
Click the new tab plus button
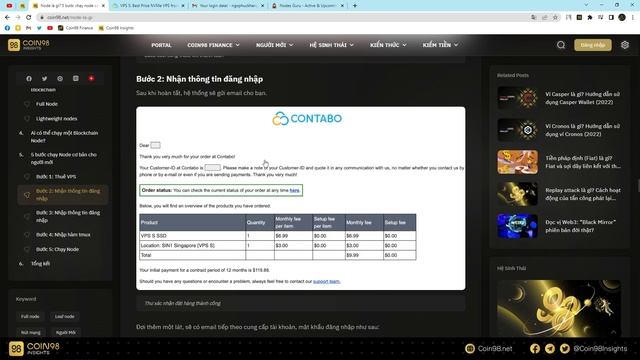tap(355, 6)
